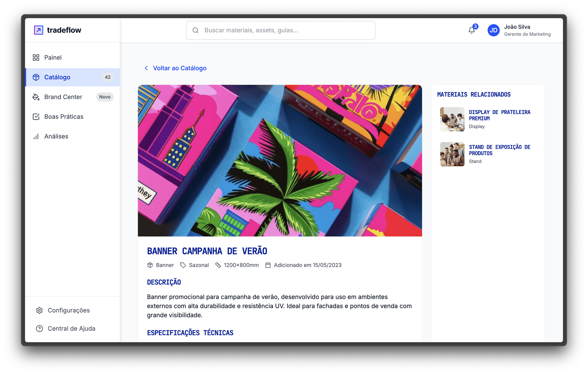This screenshot has width=588, height=374.
Task: Click the back chevron beside Voltar
Action: (x=146, y=68)
